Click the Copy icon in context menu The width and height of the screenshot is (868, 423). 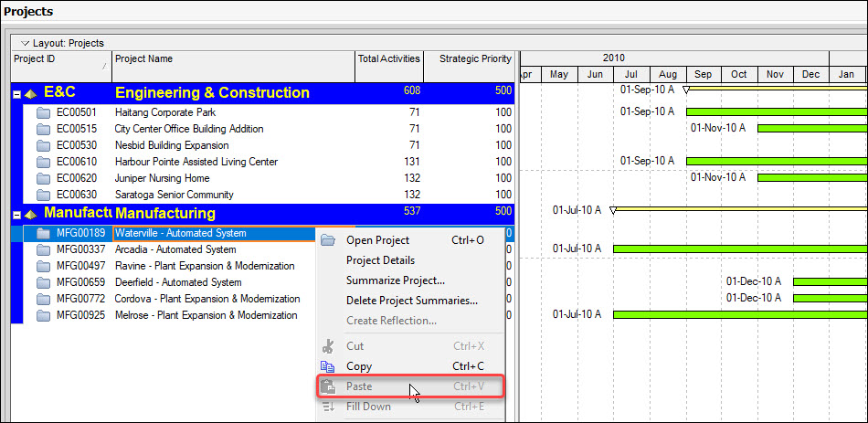328,366
